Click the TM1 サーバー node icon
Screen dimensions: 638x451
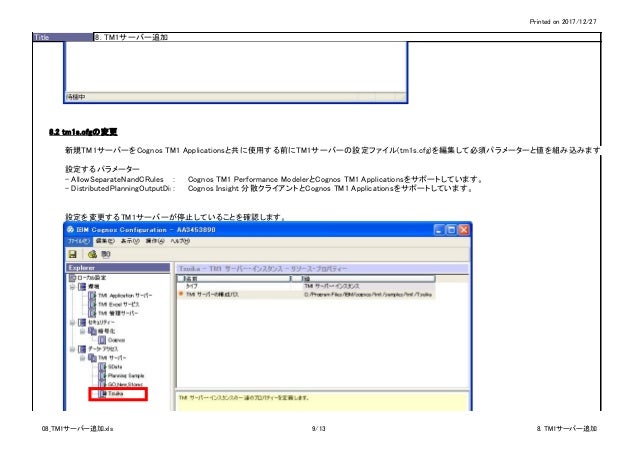tap(92, 358)
